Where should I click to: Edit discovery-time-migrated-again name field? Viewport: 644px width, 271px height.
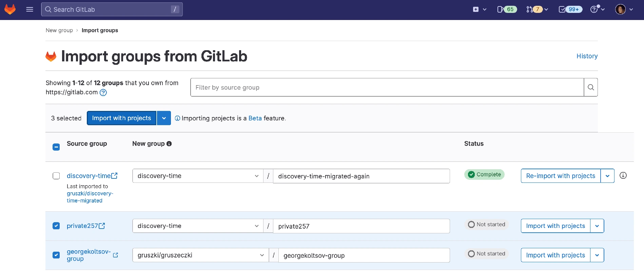(x=361, y=176)
